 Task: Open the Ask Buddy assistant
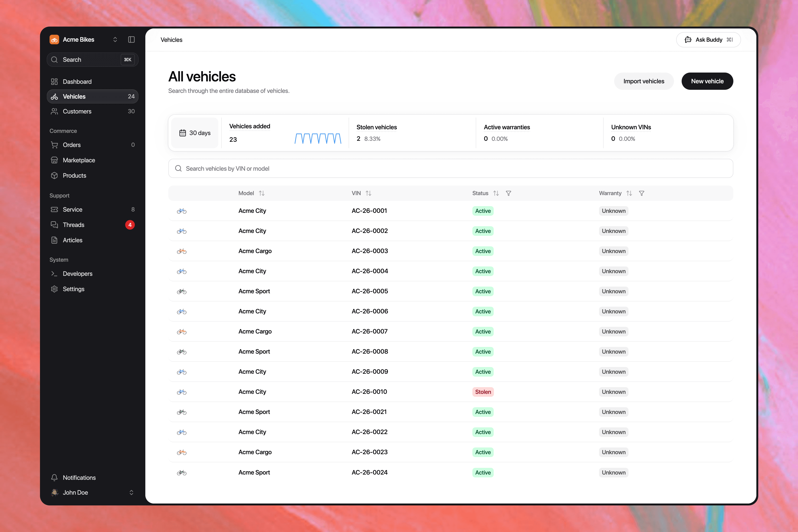click(708, 40)
